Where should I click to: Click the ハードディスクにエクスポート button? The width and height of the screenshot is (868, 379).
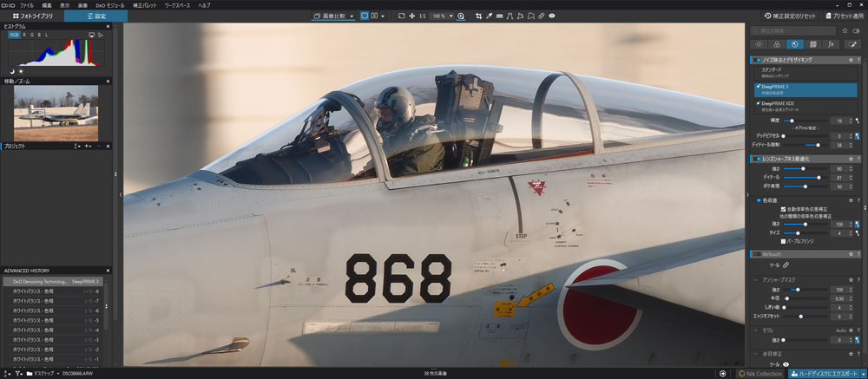pyautogui.click(x=826, y=373)
